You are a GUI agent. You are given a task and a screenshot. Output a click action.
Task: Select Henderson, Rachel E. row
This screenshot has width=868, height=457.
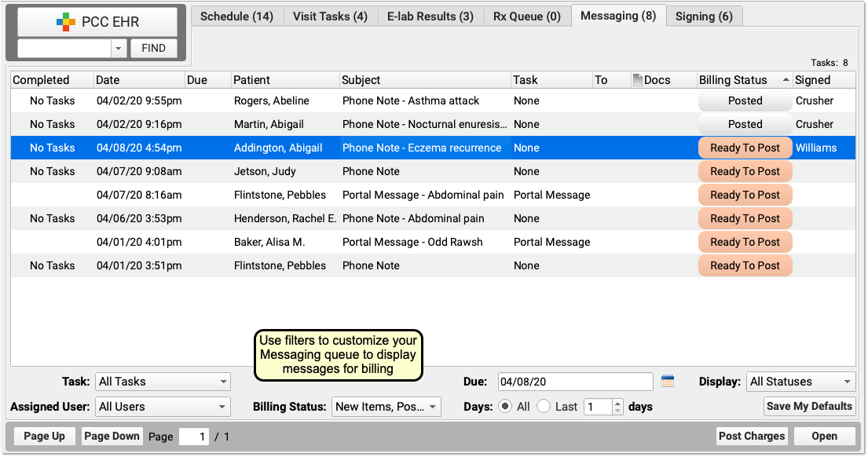pyautogui.click(x=433, y=218)
